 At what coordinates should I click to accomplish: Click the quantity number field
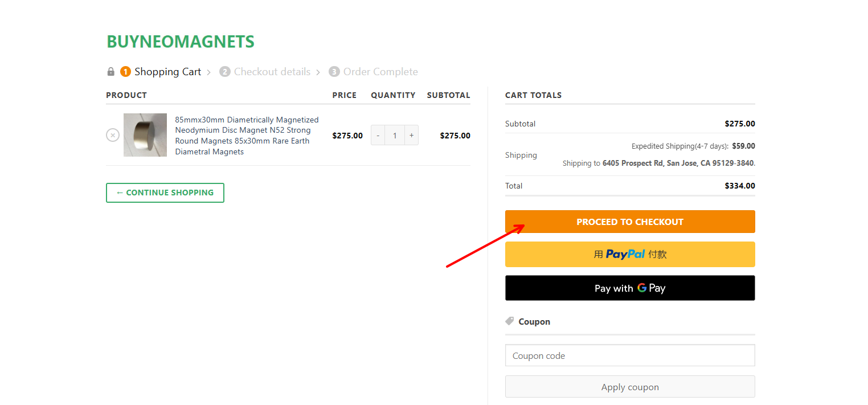[395, 136]
